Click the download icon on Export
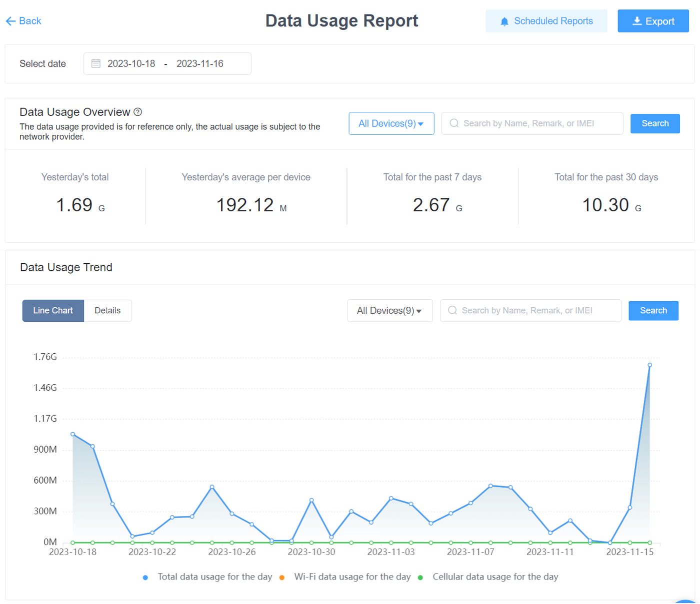This screenshot has width=700, height=604. (637, 21)
